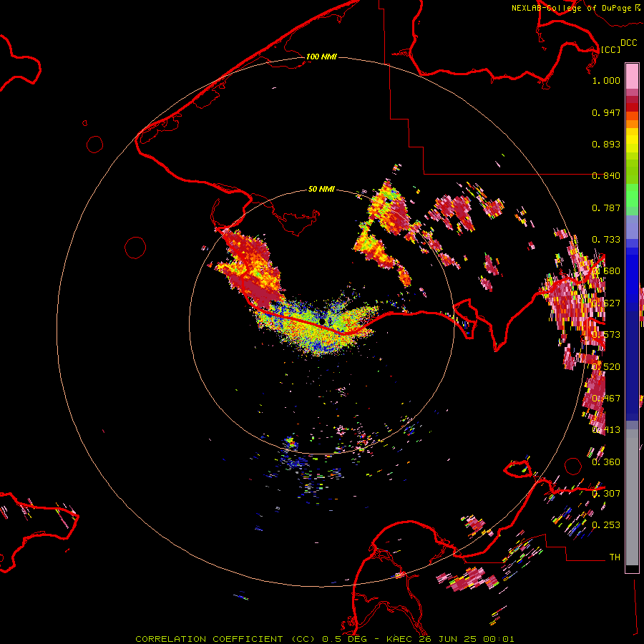The image size is (644, 644).
Task: Click the 0.5 DEG elevation text
Action: pos(345,639)
